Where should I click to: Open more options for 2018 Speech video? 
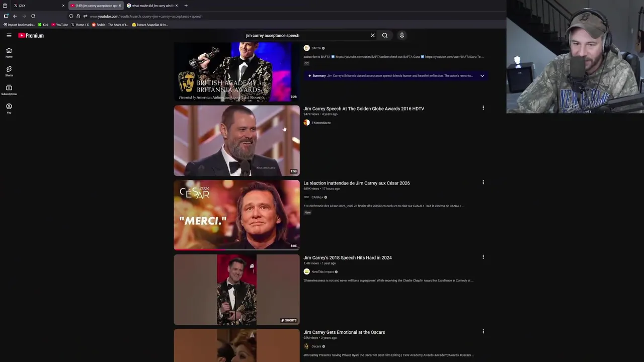pos(483,257)
